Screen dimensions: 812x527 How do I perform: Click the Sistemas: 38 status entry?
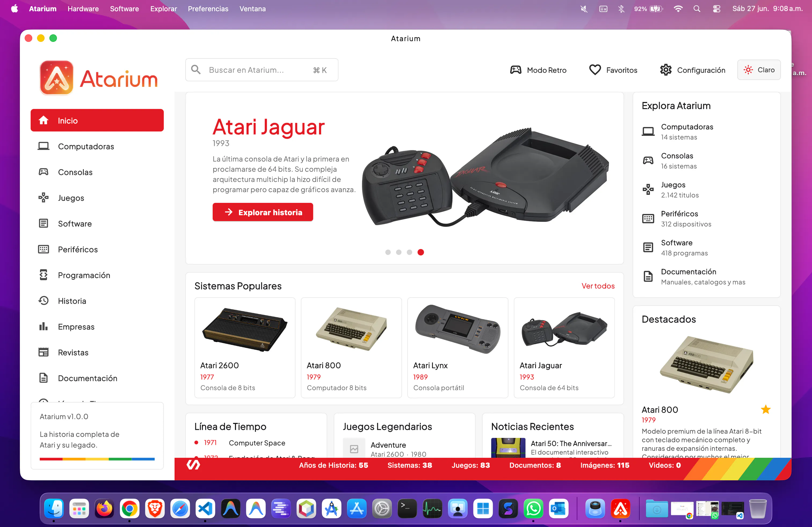[409, 465]
